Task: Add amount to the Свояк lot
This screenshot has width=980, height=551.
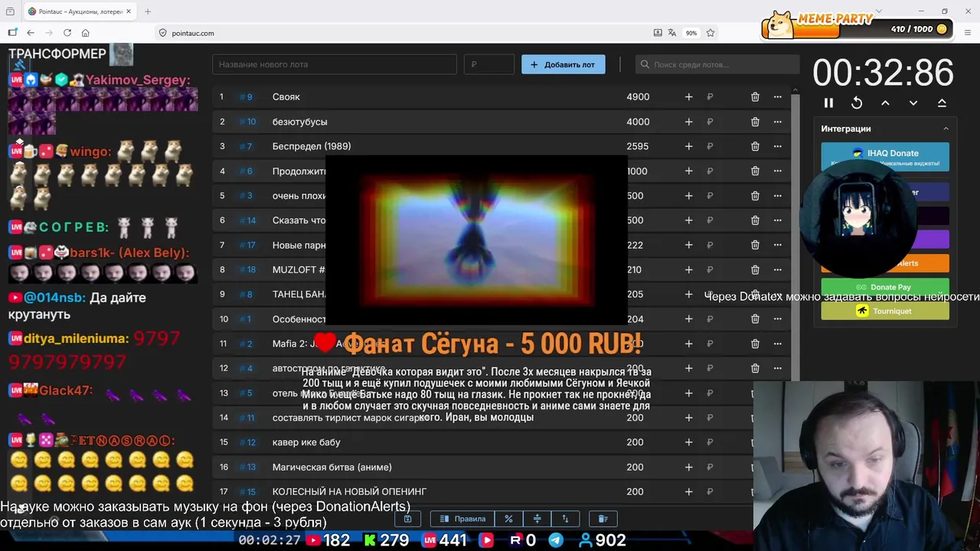Action: (x=688, y=97)
